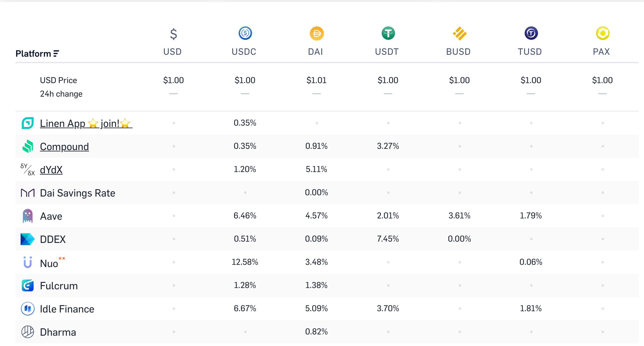Select the USD column header

coord(173,52)
